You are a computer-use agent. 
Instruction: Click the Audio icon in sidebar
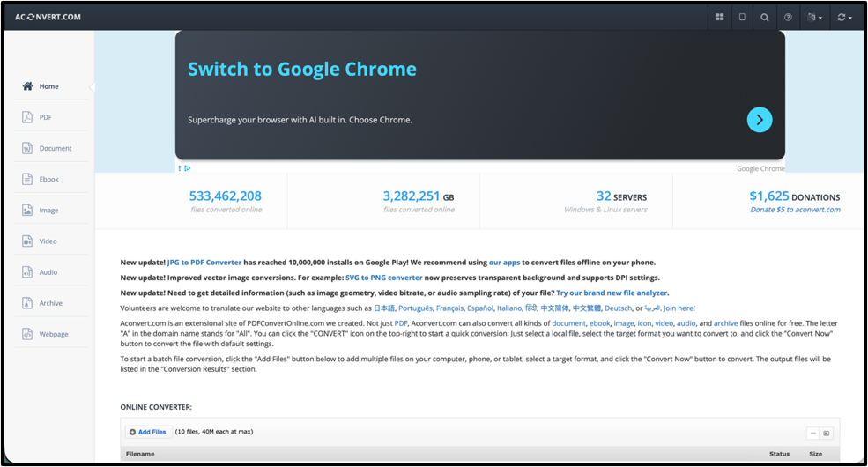click(27, 271)
